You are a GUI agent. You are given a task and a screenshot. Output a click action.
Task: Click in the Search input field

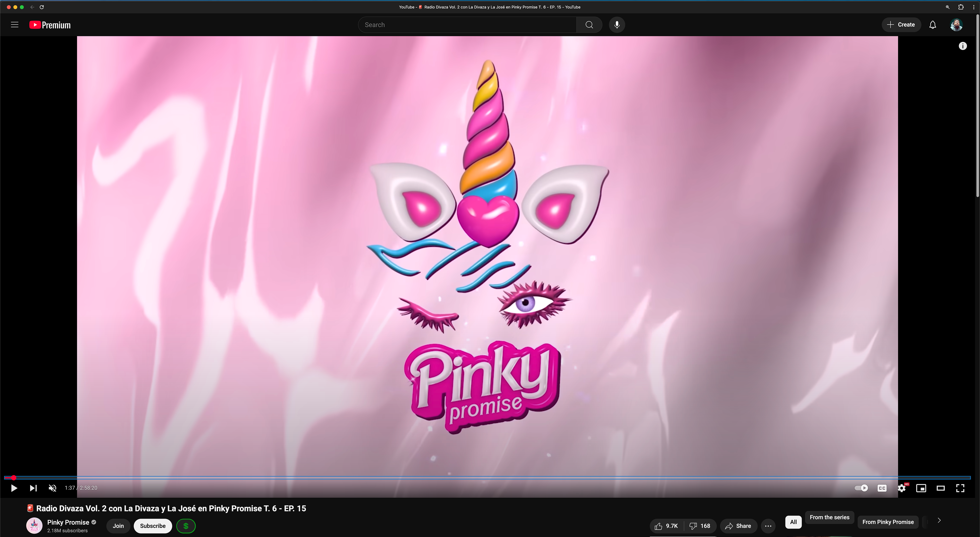click(x=467, y=25)
